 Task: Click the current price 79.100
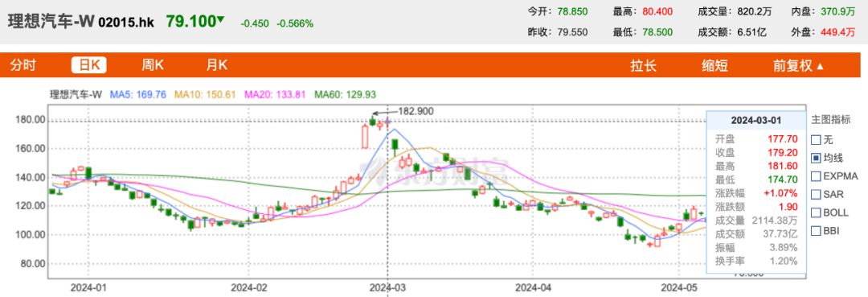point(190,22)
